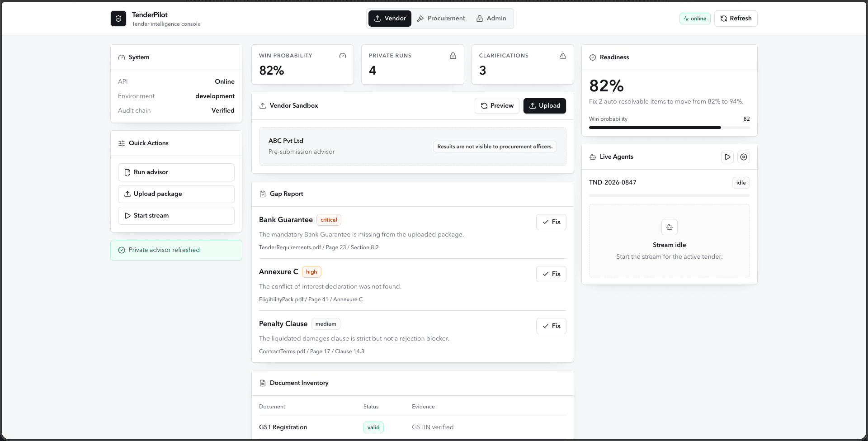Click the GSTIN verified evidence text

tap(433, 427)
